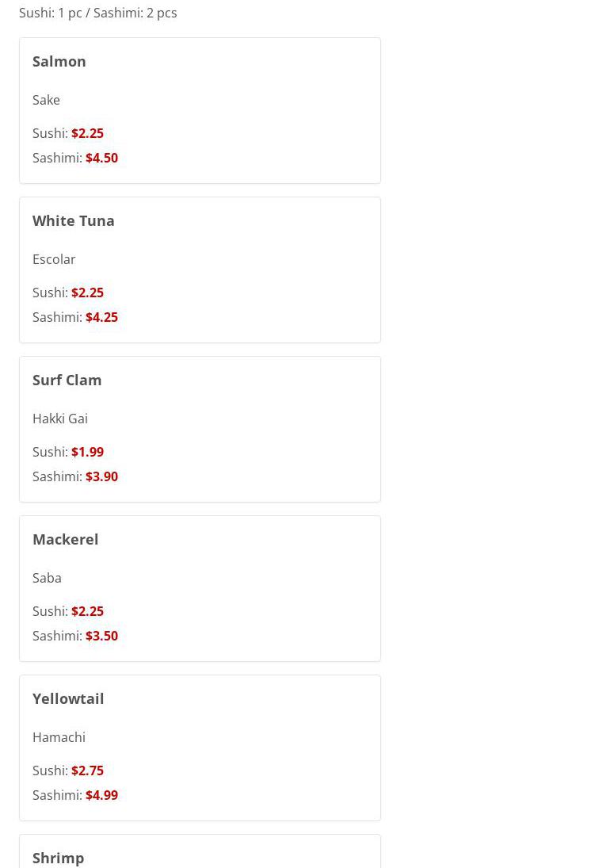Choose the Mackerel item title
This screenshot has height=868, width=610.
[66, 539]
